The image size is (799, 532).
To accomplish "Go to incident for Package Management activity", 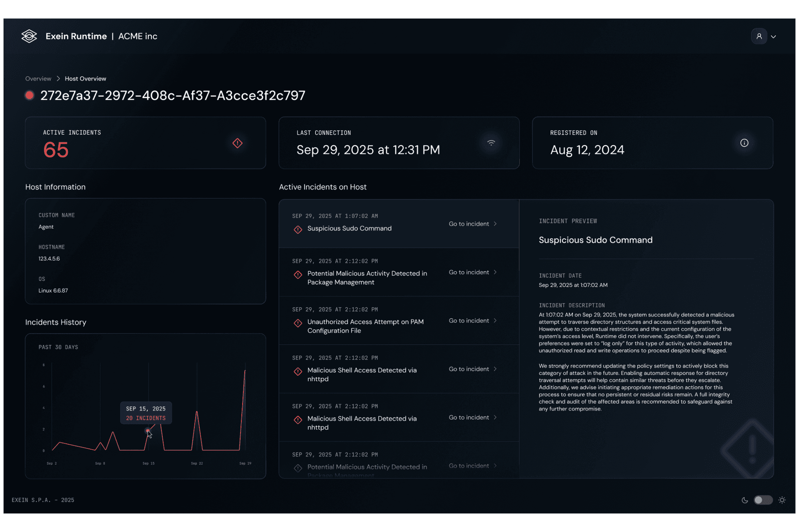I will coord(469,272).
